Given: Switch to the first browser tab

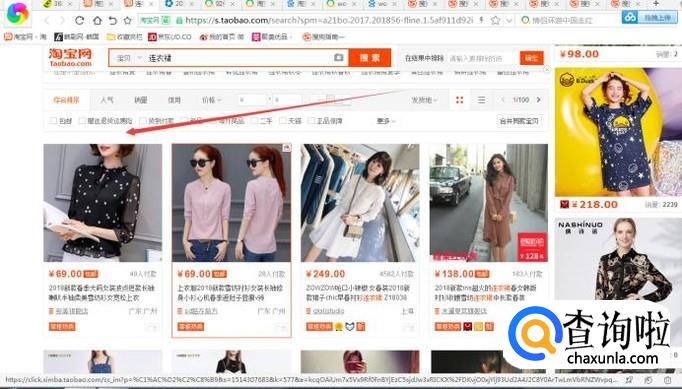Looking at the screenshot, I should (x=58, y=4).
